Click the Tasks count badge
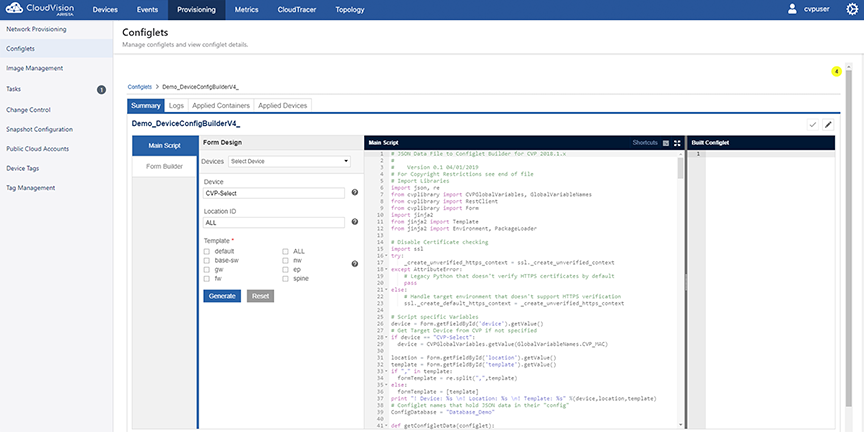Screen dimensions: 864x432 click(101, 89)
